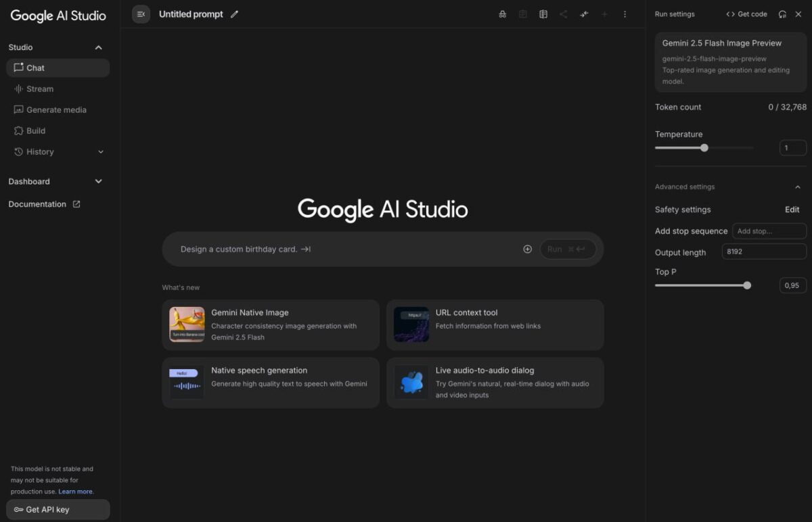812x522 pixels.
Task: Click the temporary chat incognito icon
Action: click(503, 14)
